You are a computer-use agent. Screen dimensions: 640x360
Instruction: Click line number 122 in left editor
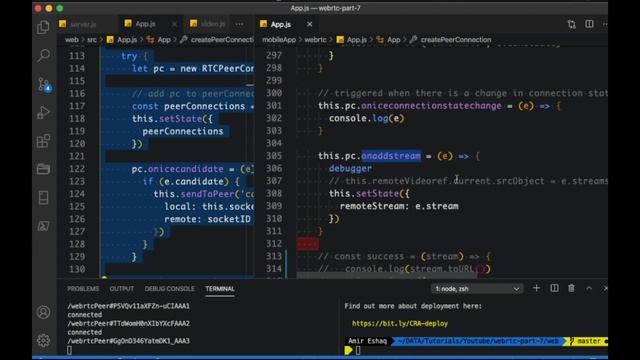77,169
